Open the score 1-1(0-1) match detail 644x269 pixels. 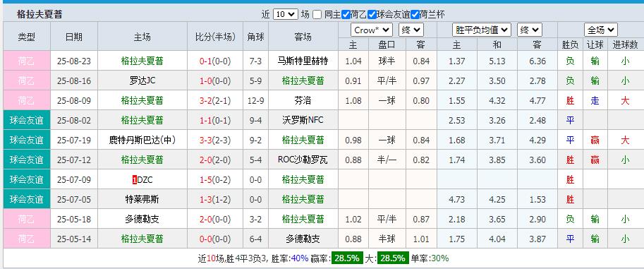click(215, 121)
